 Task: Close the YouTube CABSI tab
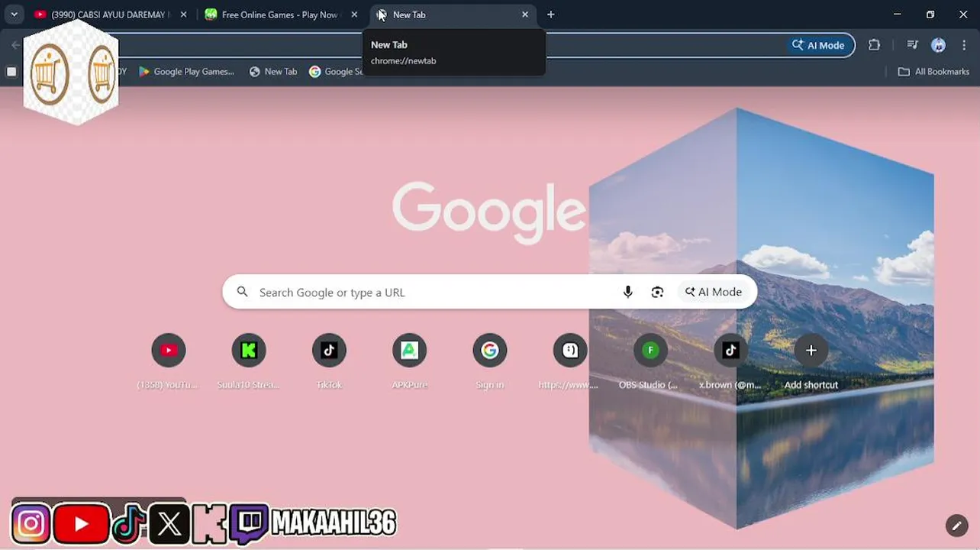click(x=183, y=15)
